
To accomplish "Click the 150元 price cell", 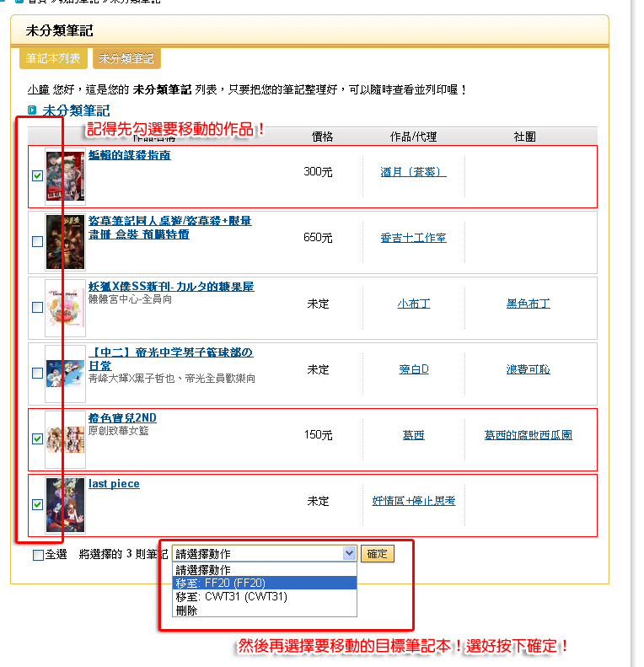I will 318,435.
